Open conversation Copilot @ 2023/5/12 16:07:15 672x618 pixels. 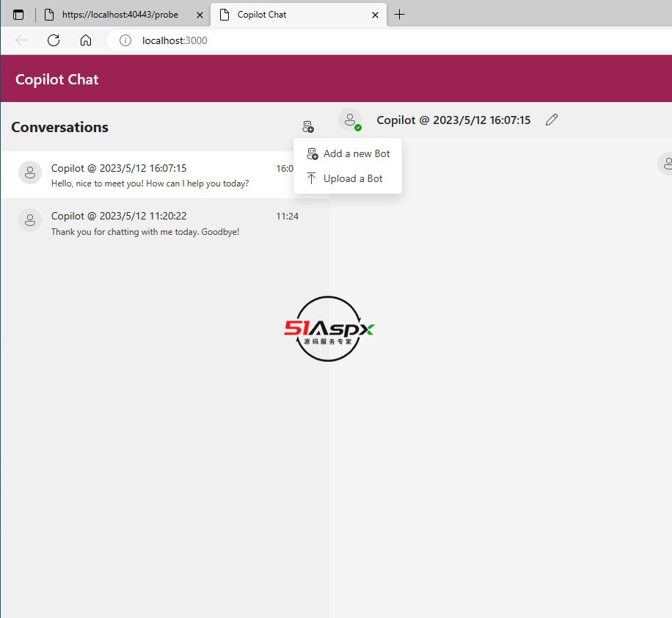point(165,175)
